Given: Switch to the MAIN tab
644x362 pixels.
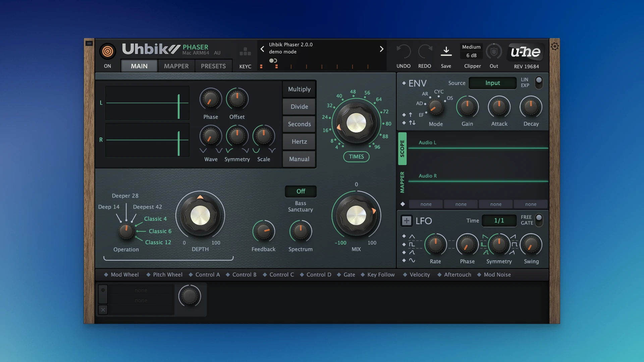Looking at the screenshot, I should point(139,66).
